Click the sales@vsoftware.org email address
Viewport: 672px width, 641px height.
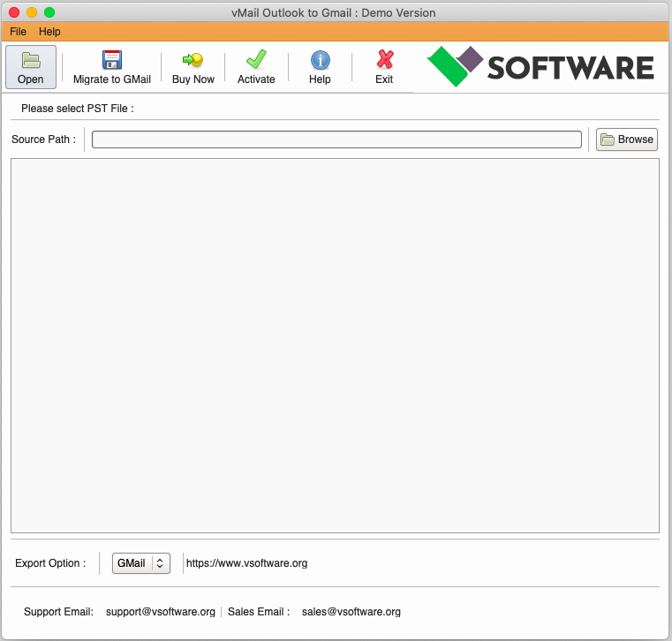click(x=351, y=612)
